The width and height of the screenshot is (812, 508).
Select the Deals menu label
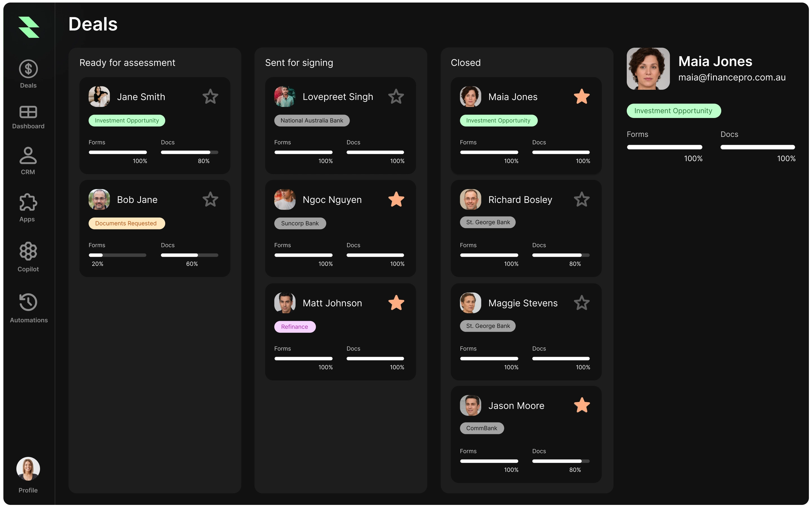[28, 86]
